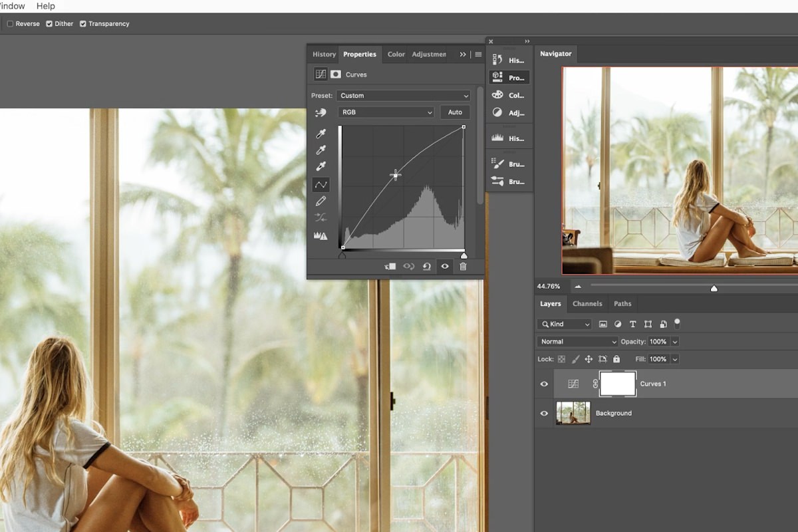The width and height of the screenshot is (798, 532).
Task: Click the view previous state icon
Action: tap(409, 266)
